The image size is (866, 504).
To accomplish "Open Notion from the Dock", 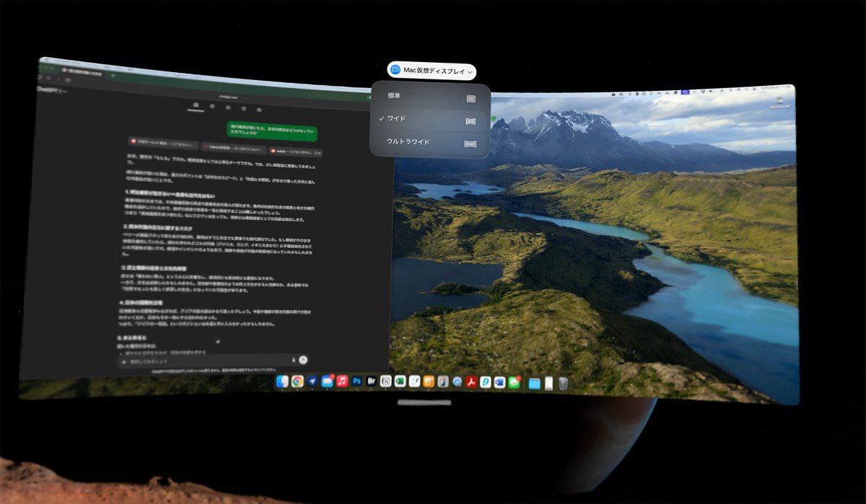I will coord(386,382).
